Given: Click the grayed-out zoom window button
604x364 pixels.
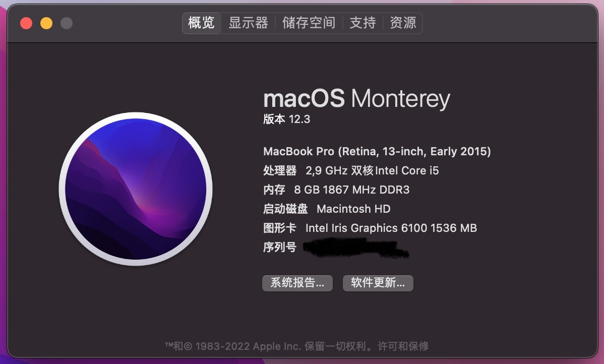Looking at the screenshot, I should pos(67,23).
